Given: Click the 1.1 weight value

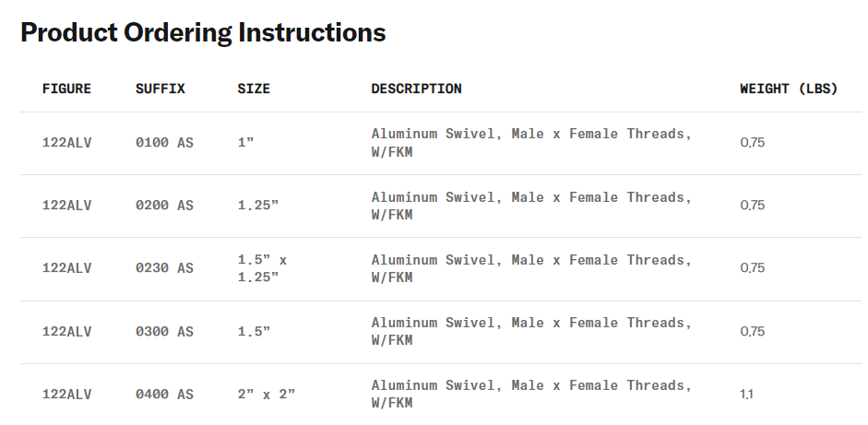Looking at the screenshot, I should click(746, 394).
